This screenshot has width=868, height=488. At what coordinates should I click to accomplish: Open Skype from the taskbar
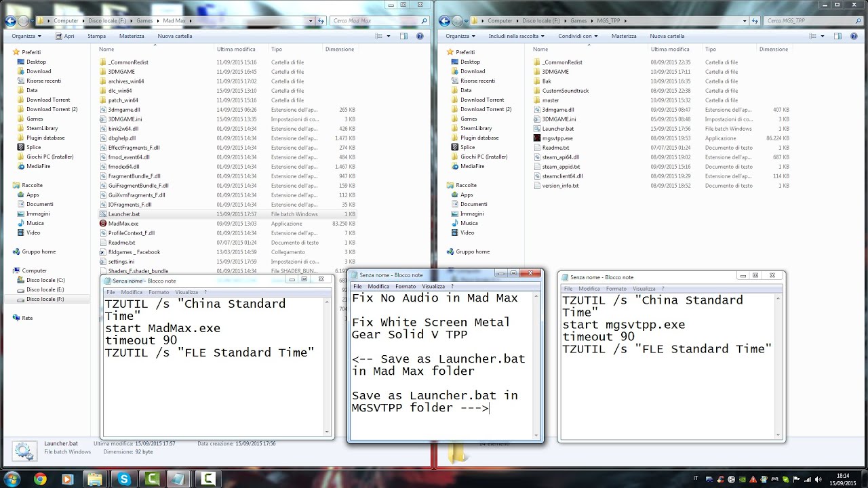125,479
